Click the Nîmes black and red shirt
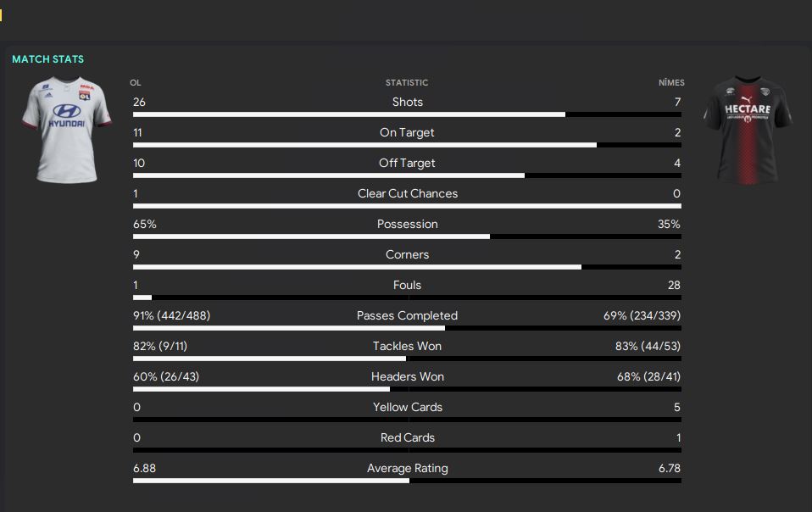Viewport: 812px width, 512px height. point(748,129)
